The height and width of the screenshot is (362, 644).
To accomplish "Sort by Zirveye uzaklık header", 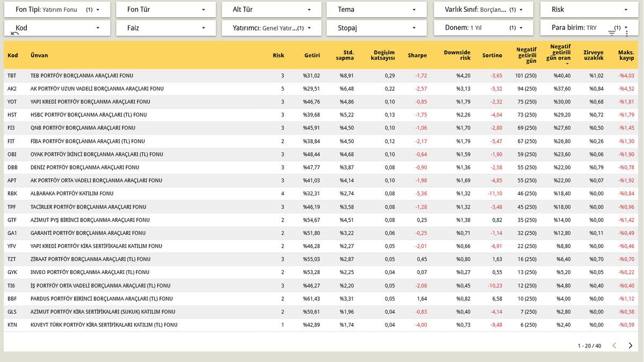I will coord(593,55).
